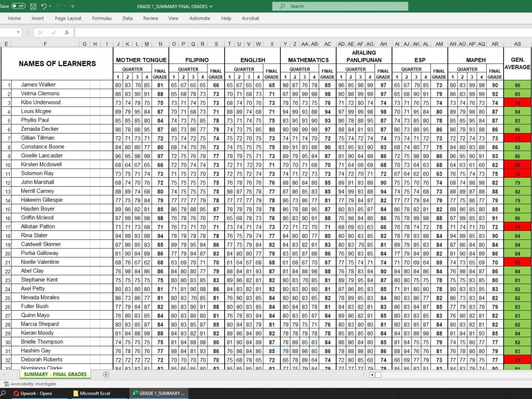
Task: Click the Redo arrow icon
Action: [58, 6]
